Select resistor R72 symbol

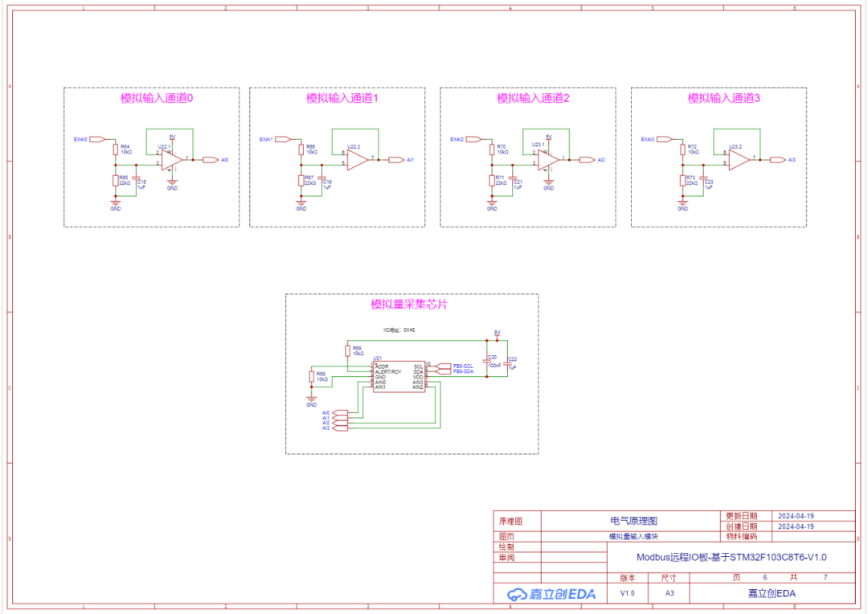point(683,149)
